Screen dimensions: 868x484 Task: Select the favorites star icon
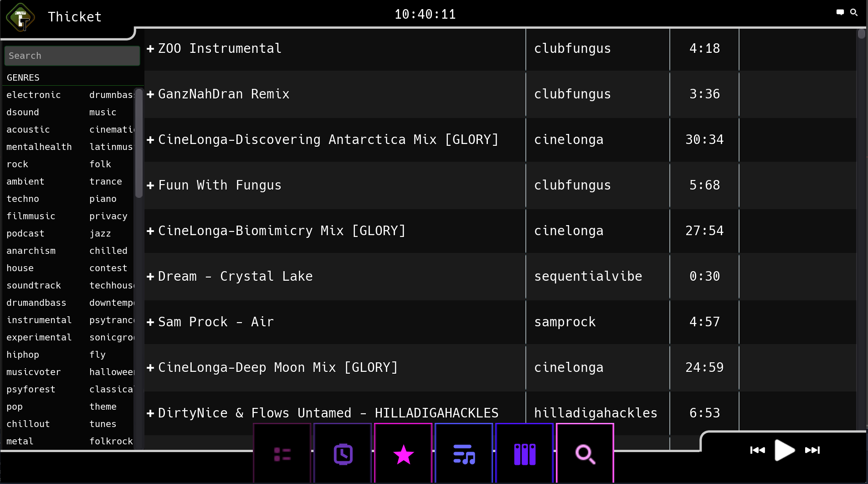coord(403,453)
